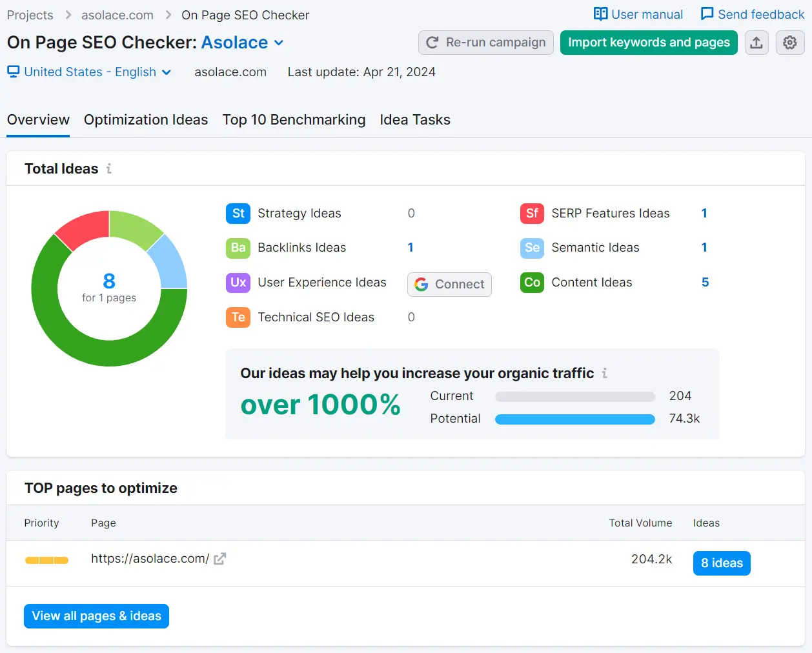Open the settings gear icon
Image resolution: width=812 pixels, height=653 pixels.
pyautogui.click(x=790, y=43)
